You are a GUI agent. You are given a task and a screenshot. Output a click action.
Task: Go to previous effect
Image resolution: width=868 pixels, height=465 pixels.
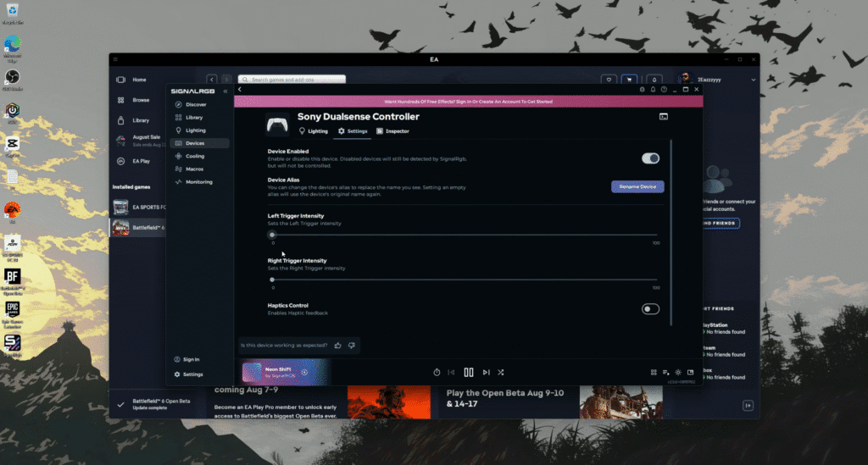(451, 373)
